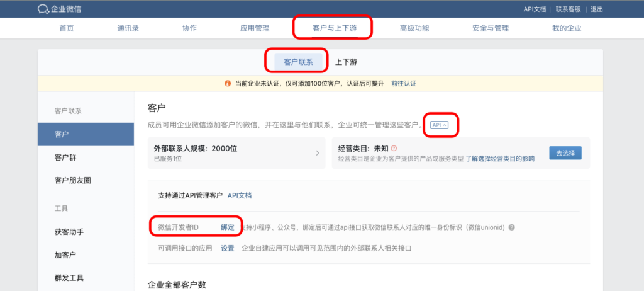Click the 去选择 button

coord(565,152)
